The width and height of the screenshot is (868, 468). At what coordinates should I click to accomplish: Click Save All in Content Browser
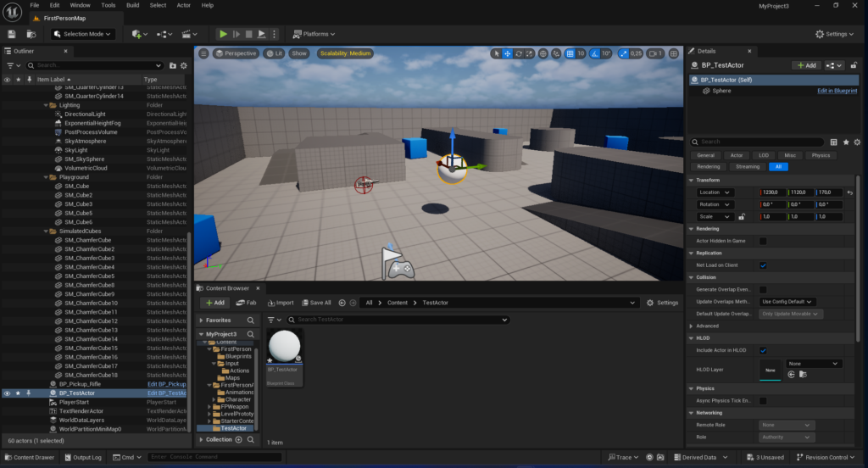315,303
